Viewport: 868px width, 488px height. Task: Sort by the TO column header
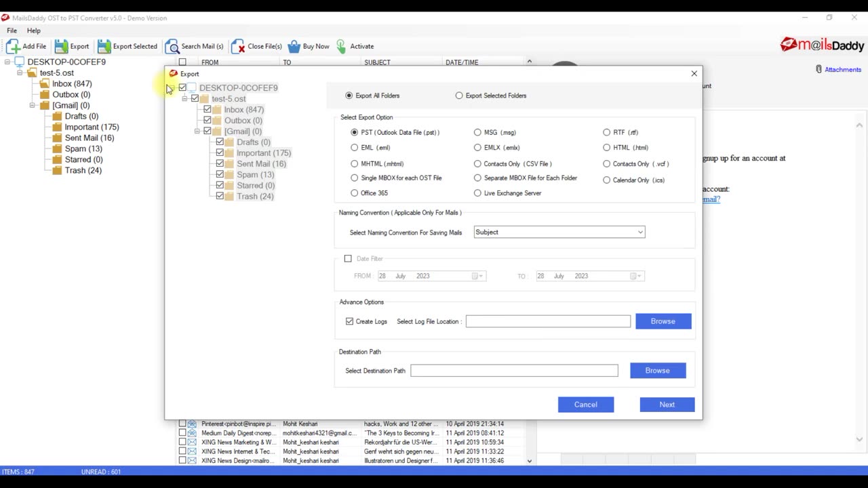287,62
